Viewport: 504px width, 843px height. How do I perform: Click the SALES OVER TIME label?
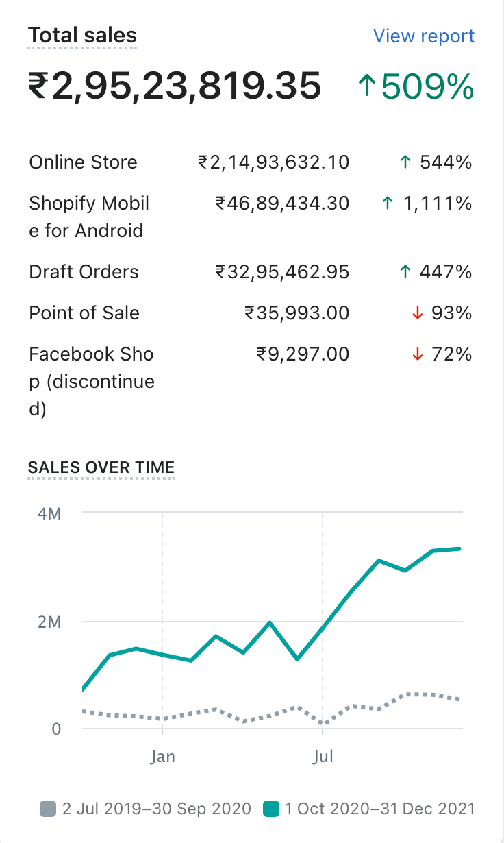tap(101, 467)
